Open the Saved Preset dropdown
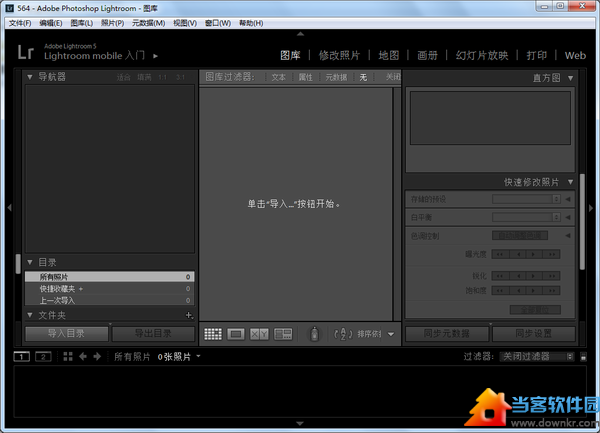Screen dimensions: 600x433 click(x=527, y=199)
